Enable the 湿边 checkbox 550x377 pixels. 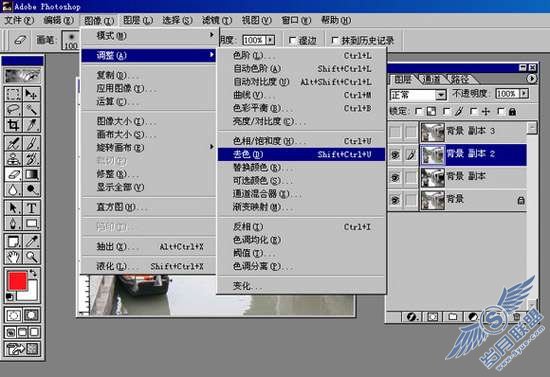[x=292, y=41]
